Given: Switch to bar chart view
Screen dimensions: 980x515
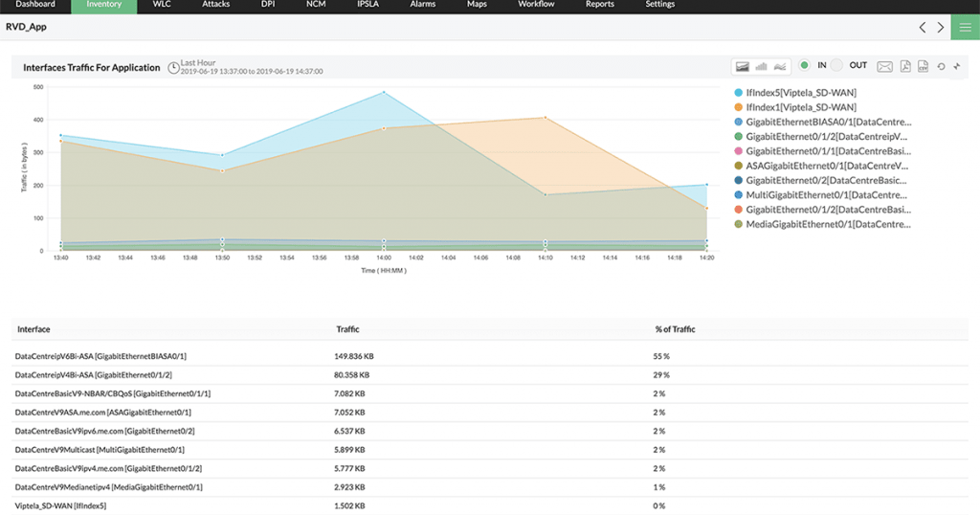Looking at the screenshot, I should 762,66.
